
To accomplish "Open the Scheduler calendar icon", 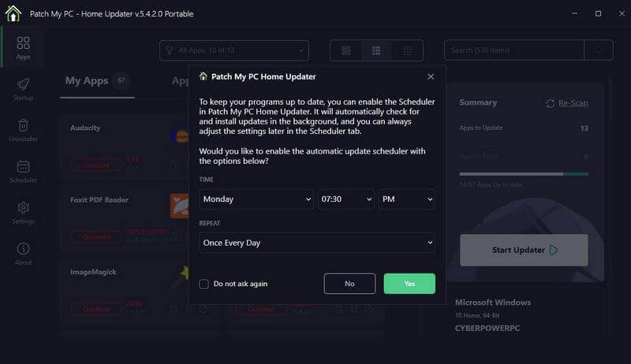I will pos(23,169).
